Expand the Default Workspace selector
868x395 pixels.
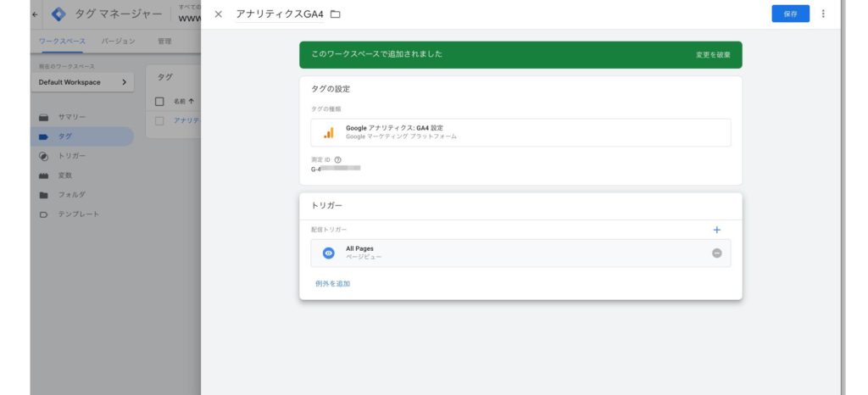82,82
